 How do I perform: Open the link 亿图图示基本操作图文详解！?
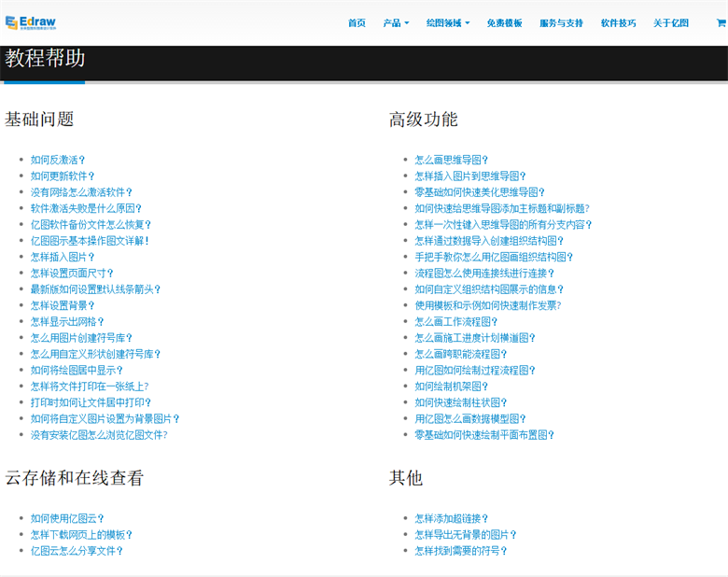click(x=91, y=241)
